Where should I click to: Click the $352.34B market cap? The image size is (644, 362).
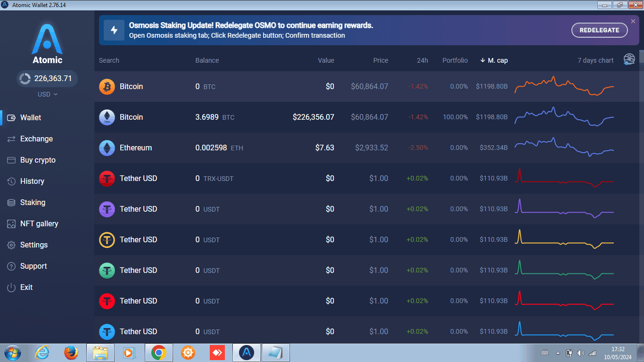(494, 148)
